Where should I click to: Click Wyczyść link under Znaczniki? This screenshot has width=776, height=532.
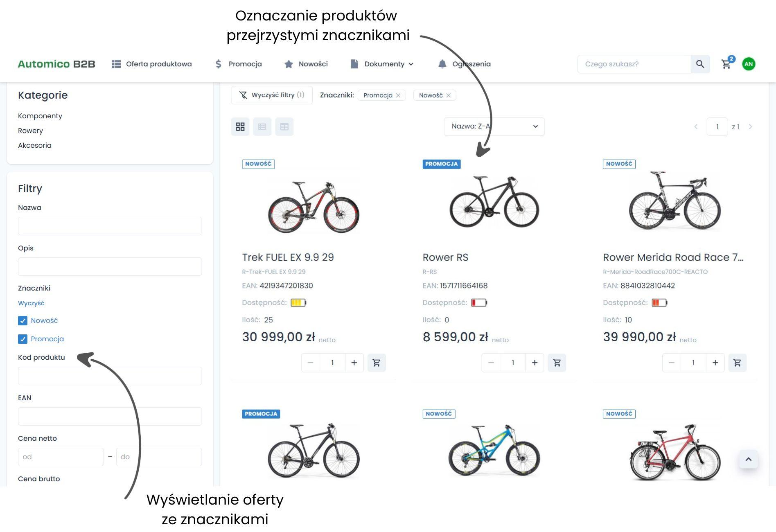(31, 303)
